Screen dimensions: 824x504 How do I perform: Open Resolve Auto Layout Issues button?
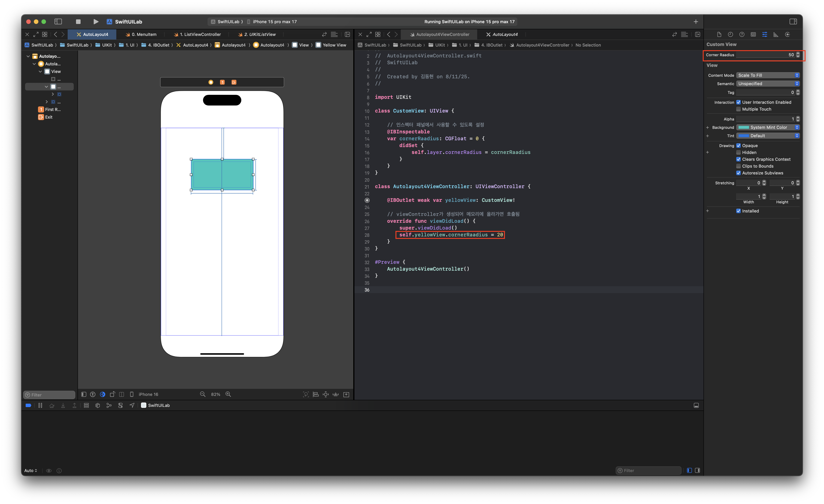tap(336, 394)
